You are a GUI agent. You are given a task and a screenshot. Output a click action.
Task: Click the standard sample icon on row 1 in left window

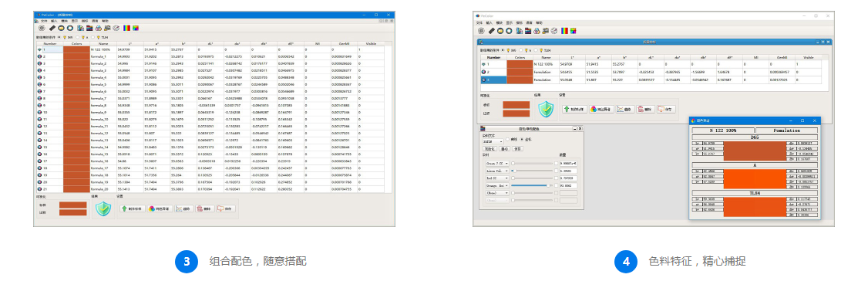(40, 49)
